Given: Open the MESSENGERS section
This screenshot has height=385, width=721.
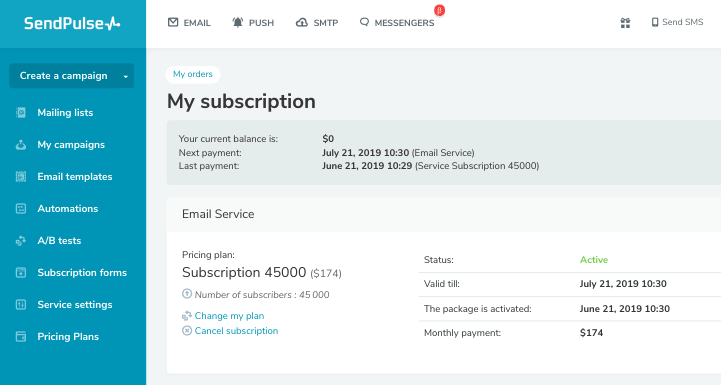Looking at the screenshot, I should pyautogui.click(x=397, y=23).
